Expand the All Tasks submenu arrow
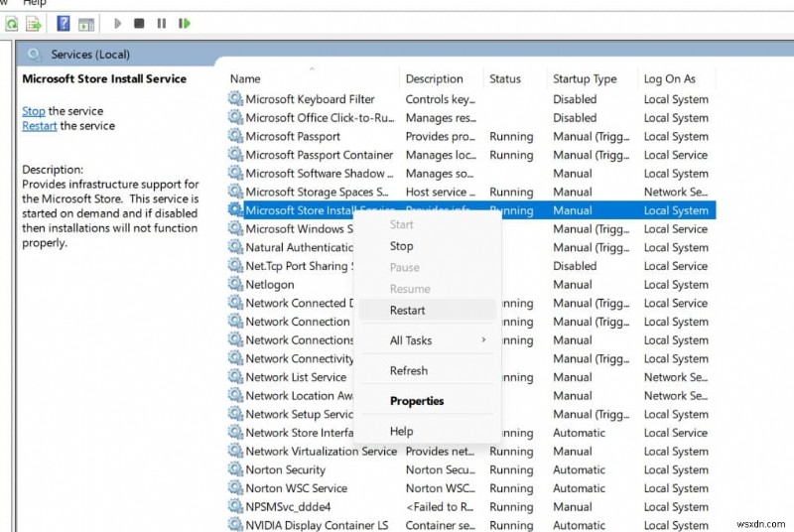The image size is (794, 532). coord(483,339)
